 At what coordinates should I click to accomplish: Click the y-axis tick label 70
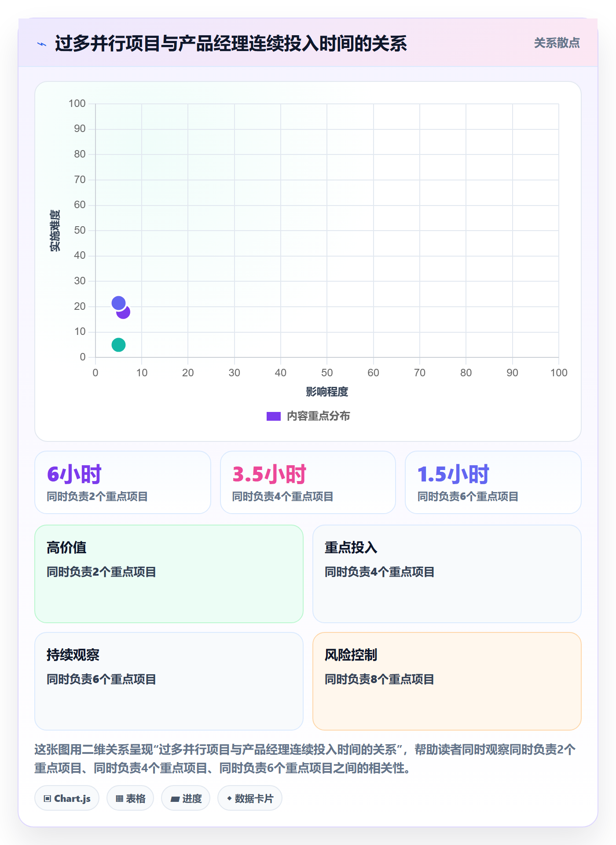pyautogui.click(x=80, y=180)
